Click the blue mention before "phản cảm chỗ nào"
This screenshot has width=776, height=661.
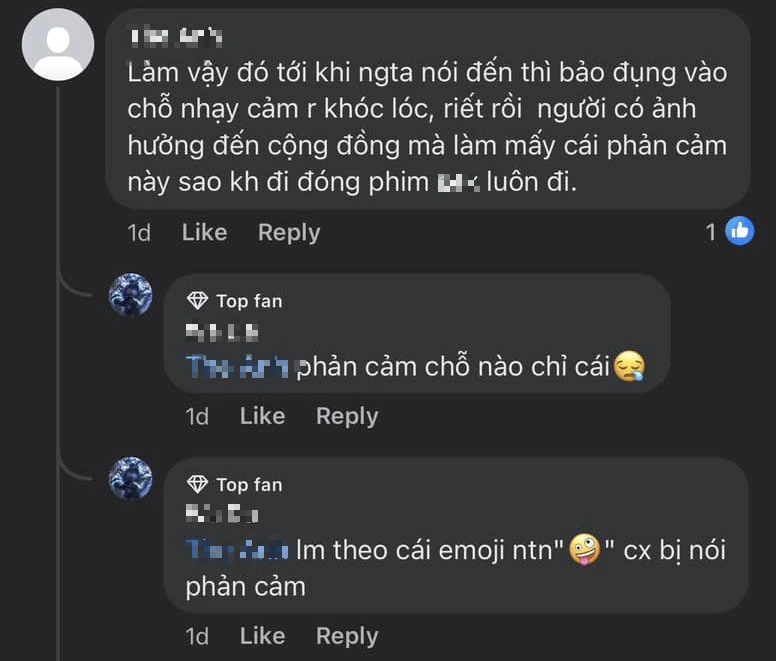238,367
